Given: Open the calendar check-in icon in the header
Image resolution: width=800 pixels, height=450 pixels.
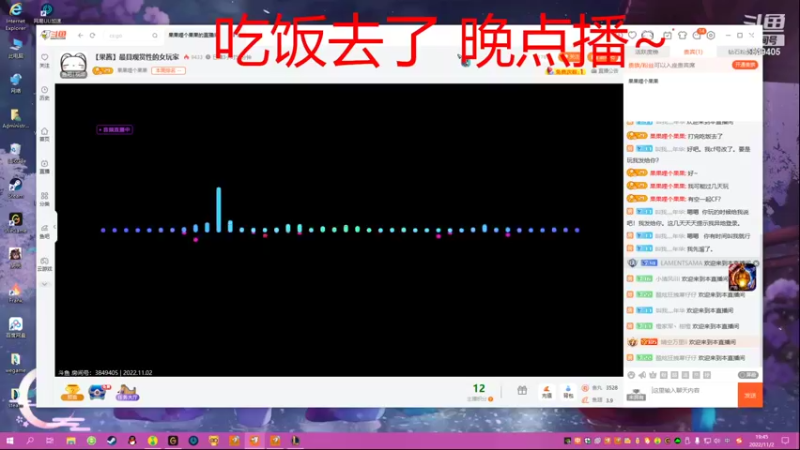Looking at the screenshot, I should [667, 35].
